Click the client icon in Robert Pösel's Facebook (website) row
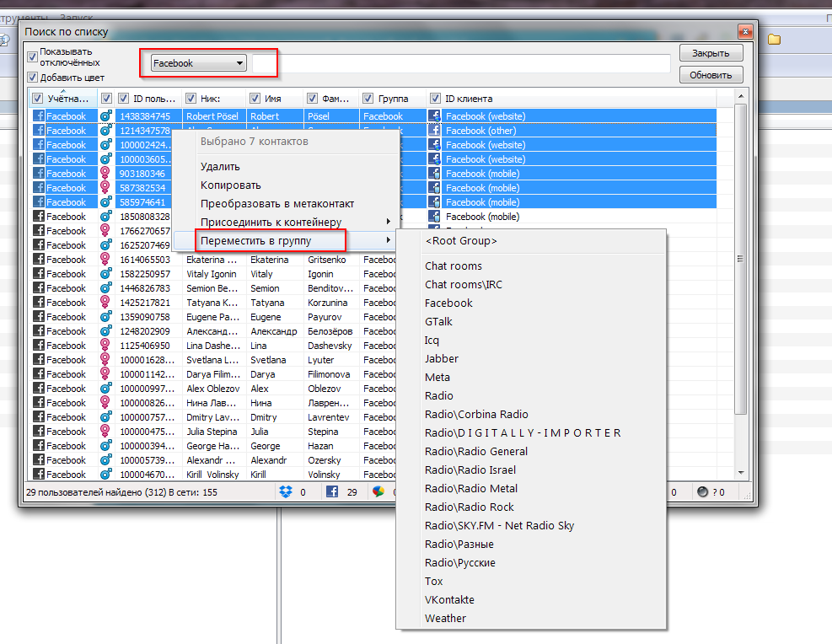Image resolution: width=832 pixels, height=644 pixels. pyautogui.click(x=434, y=115)
